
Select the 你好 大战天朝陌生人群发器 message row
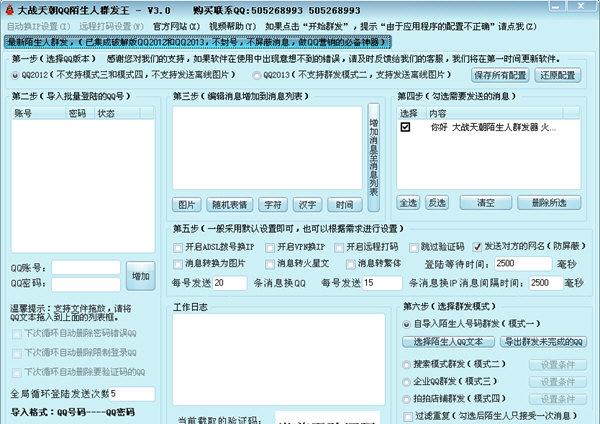point(489,127)
